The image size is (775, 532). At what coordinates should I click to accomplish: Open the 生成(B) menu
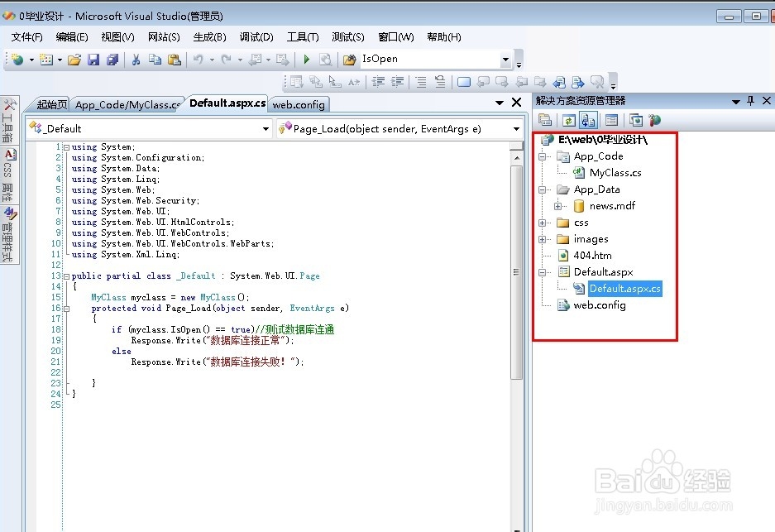209,37
